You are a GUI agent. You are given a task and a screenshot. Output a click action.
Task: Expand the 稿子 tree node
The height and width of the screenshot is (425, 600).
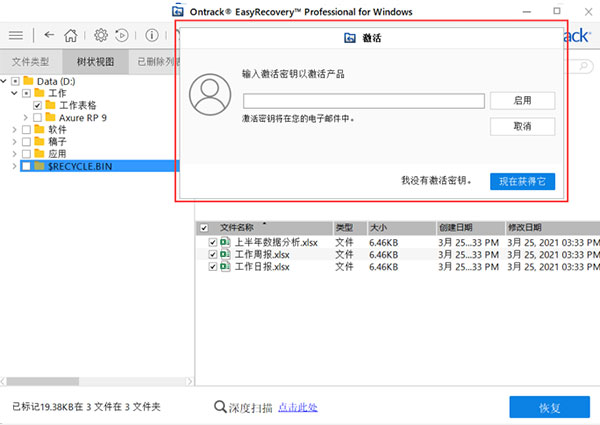15,142
